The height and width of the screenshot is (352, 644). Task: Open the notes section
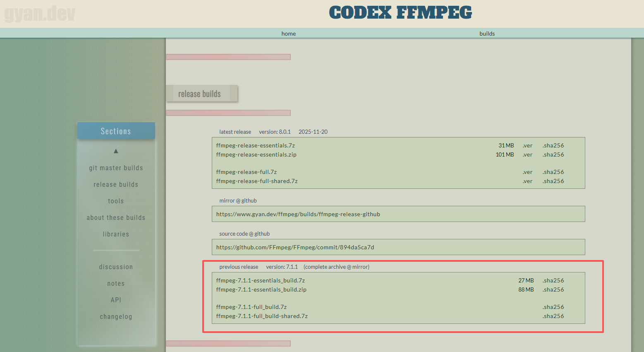[x=116, y=283]
